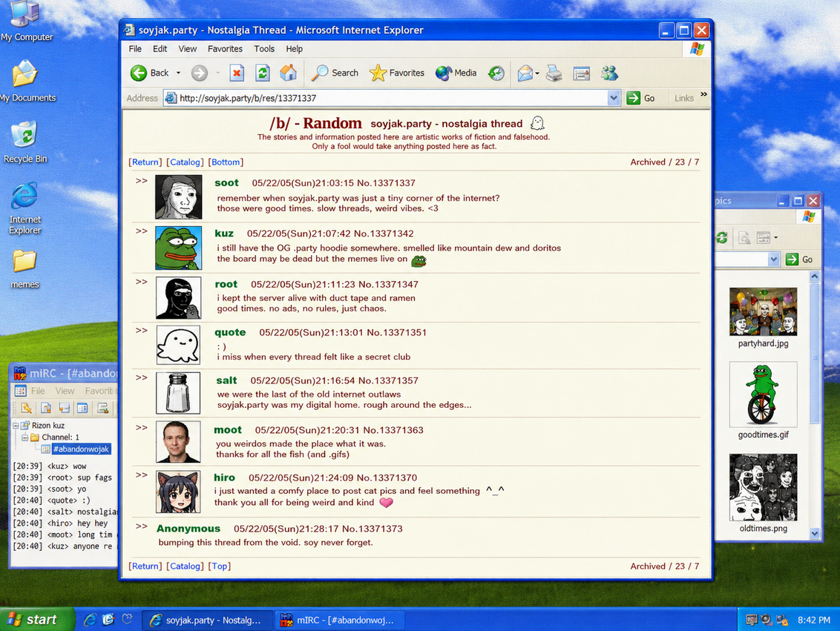Click the >> arrows beside soot's post
Screen dimensions: 840x631
142,181
